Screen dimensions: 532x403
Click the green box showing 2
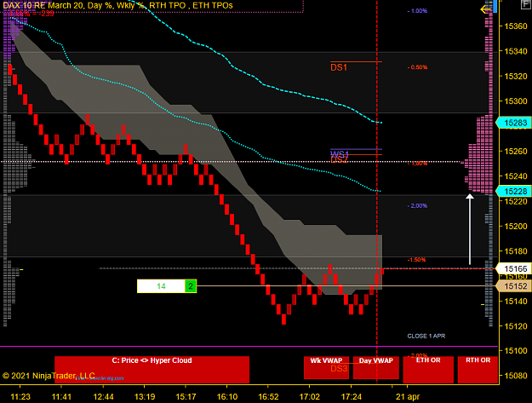pos(191,286)
